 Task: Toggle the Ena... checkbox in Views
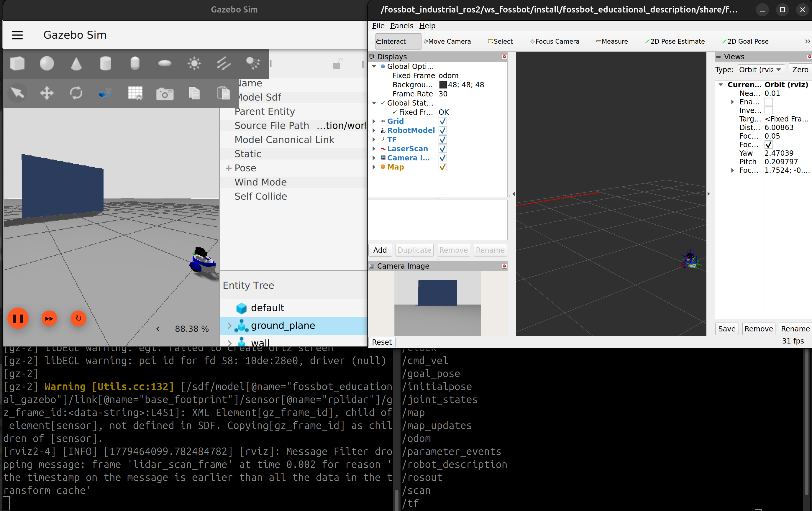coord(768,102)
